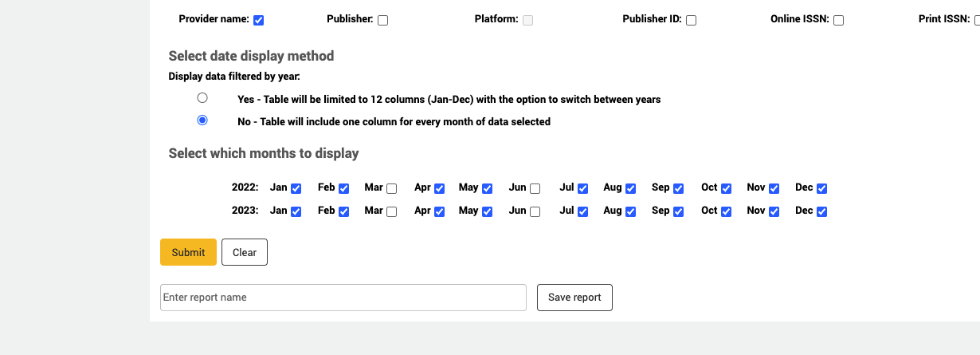Check the Jun 2022 month box
This screenshot has height=355, width=980.
point(535,189)
